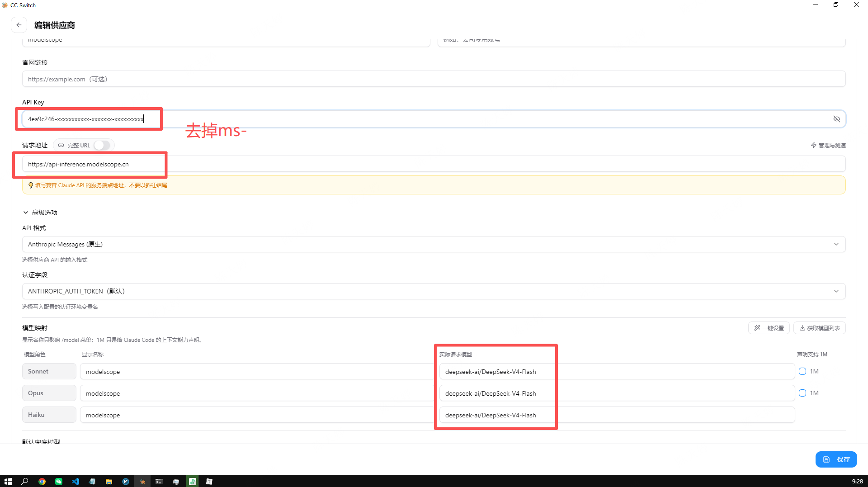Open the terminal from the taskbar
Screen dimensions: 868x487
pos(159,482)
